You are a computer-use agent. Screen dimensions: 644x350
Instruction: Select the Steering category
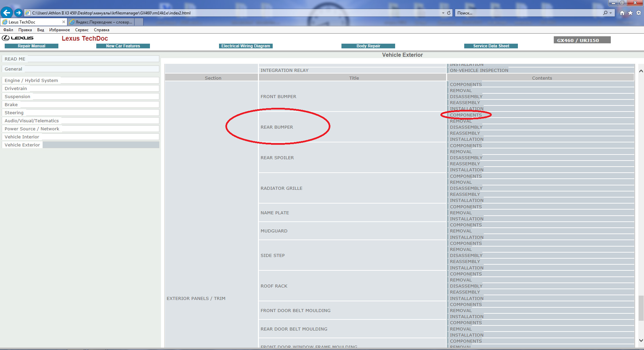click(x=80, y=113)
